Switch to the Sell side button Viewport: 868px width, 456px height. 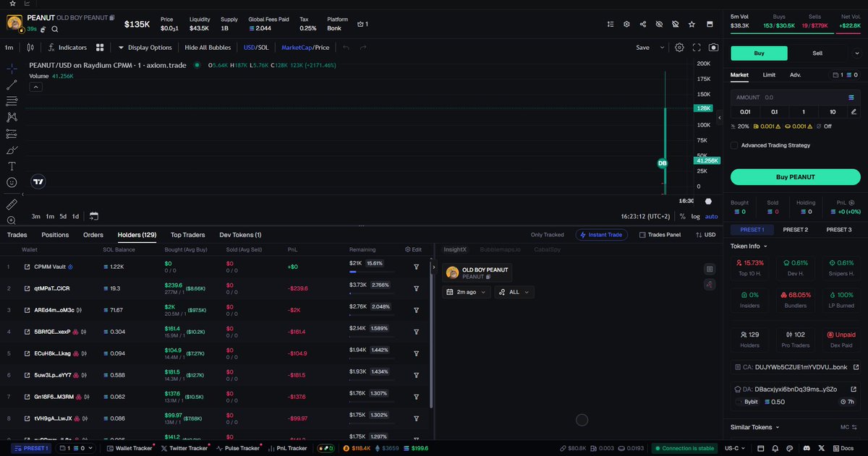click(x=817, y=53)
